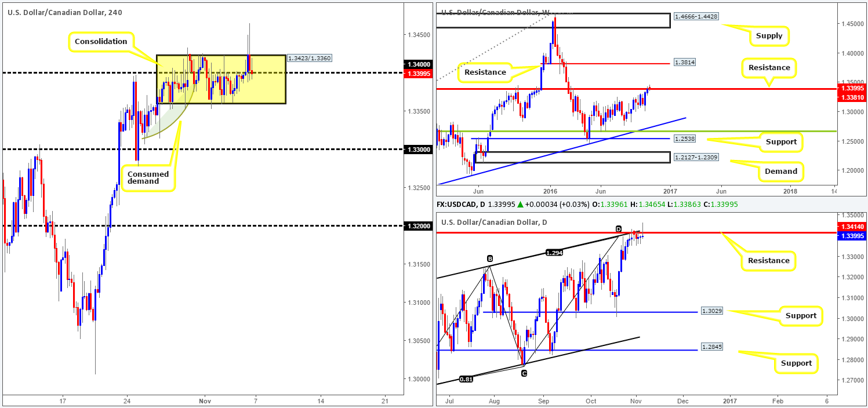Select the 2016 label on weekly time axis

click(550, 191)
